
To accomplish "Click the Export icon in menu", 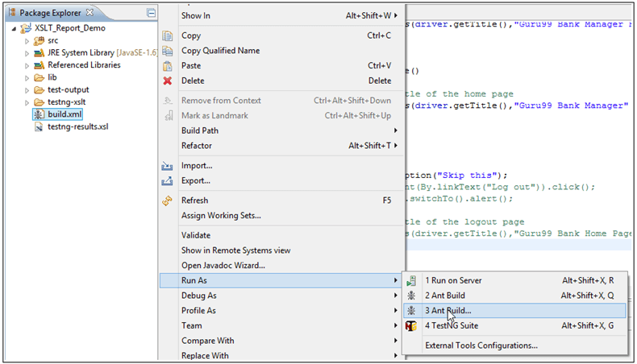I will coord(168,181).
